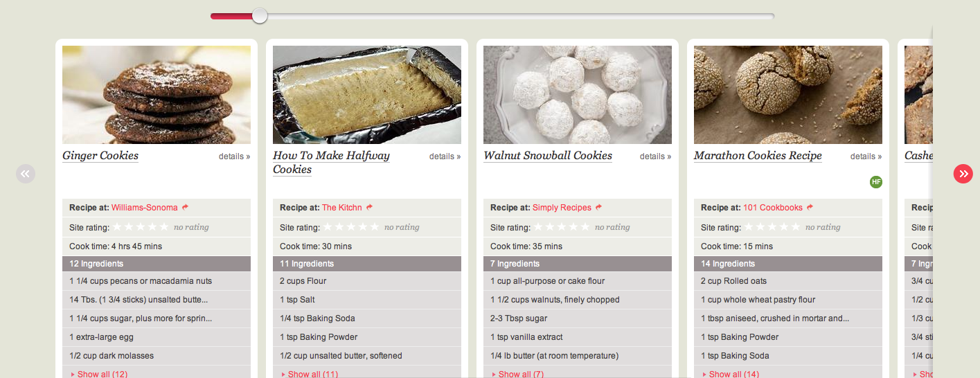Expand Show all (11) ingredients
Image resolution: width=980 pixels, height=378 pixels.
pos(310,374)
